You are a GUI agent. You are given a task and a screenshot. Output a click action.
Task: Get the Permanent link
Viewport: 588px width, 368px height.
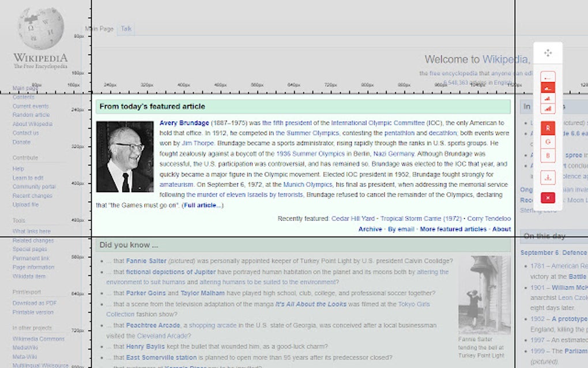[31, 258]
